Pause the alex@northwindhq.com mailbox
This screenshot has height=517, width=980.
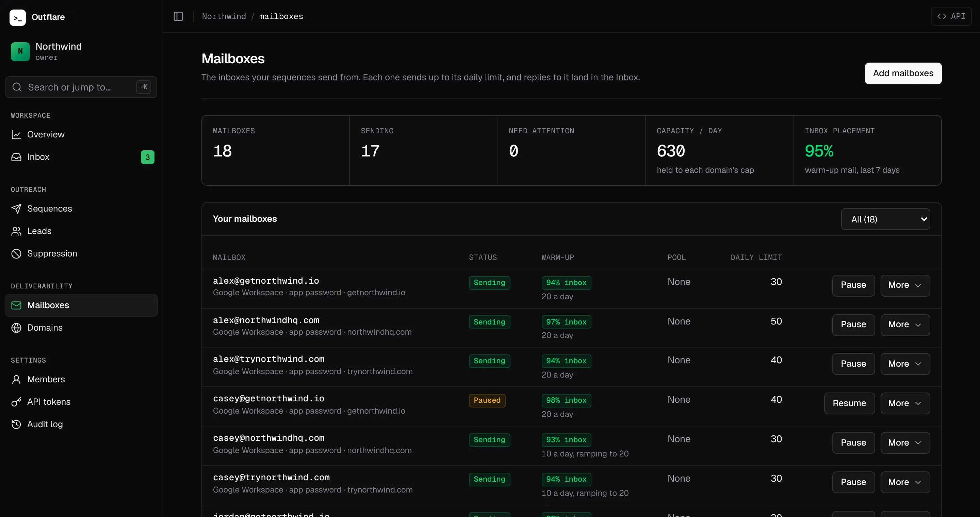[x=853, y=324]
